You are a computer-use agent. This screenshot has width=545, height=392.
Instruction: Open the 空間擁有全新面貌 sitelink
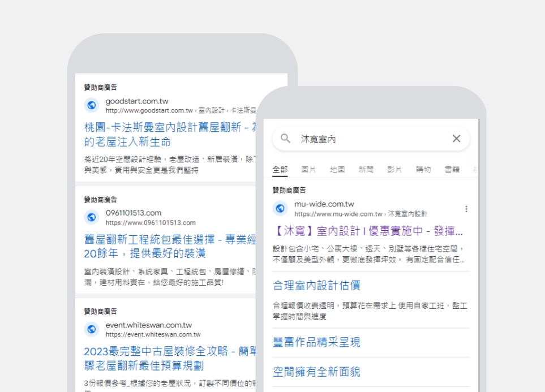(316, 372)
